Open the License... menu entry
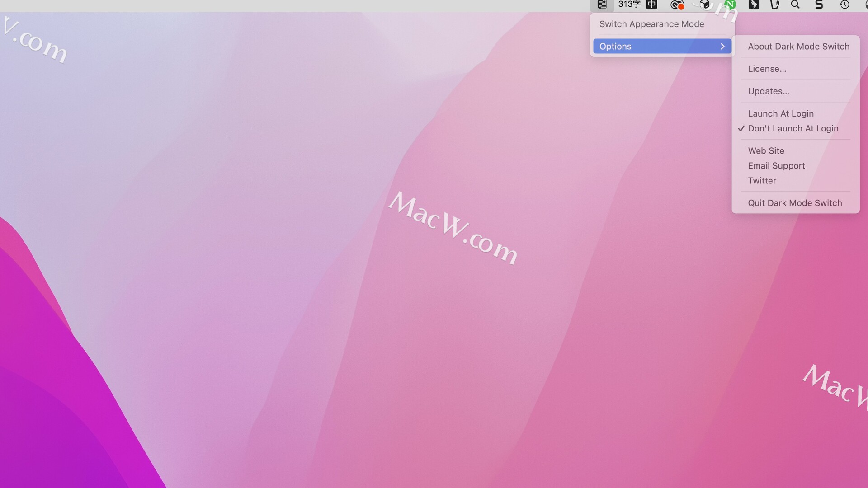The image size is (868, 488). [796, 69]
